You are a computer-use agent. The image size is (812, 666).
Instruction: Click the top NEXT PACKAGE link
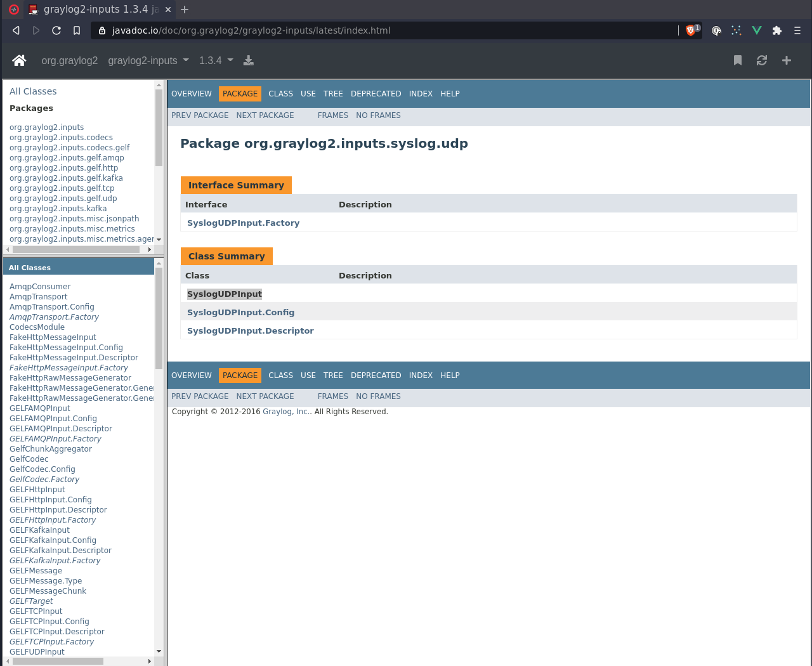[x=265, y=115]
